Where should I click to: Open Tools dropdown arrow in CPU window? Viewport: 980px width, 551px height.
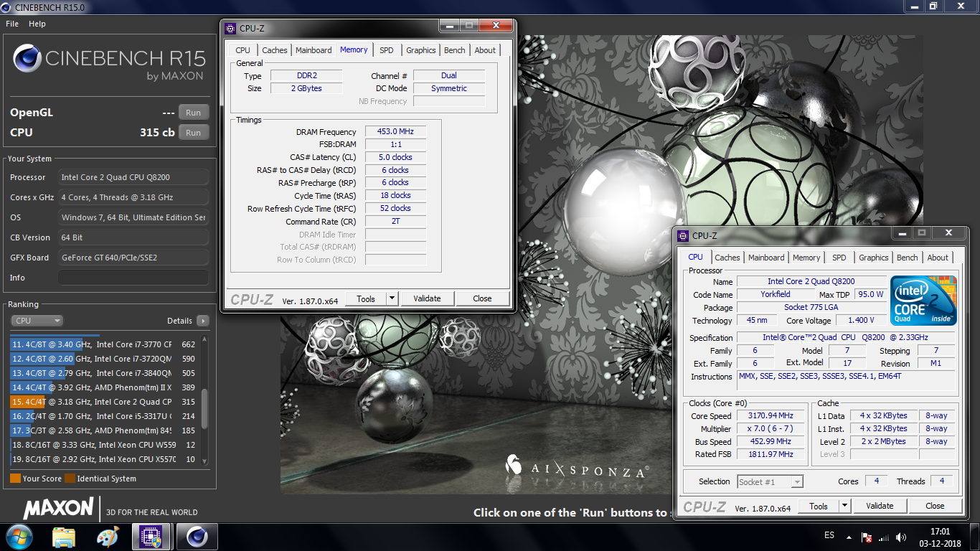tap(844, 506)
